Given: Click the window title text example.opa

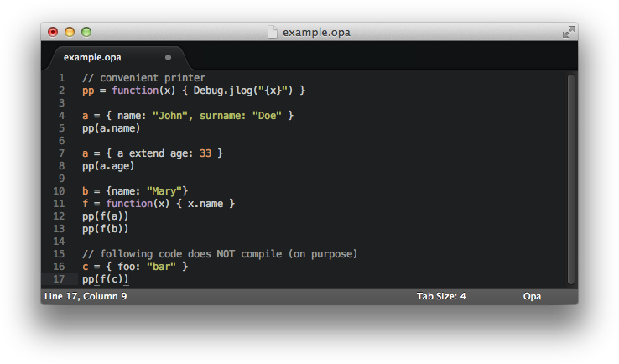Looking at the screenshot, I should click(x=316, y=33).
